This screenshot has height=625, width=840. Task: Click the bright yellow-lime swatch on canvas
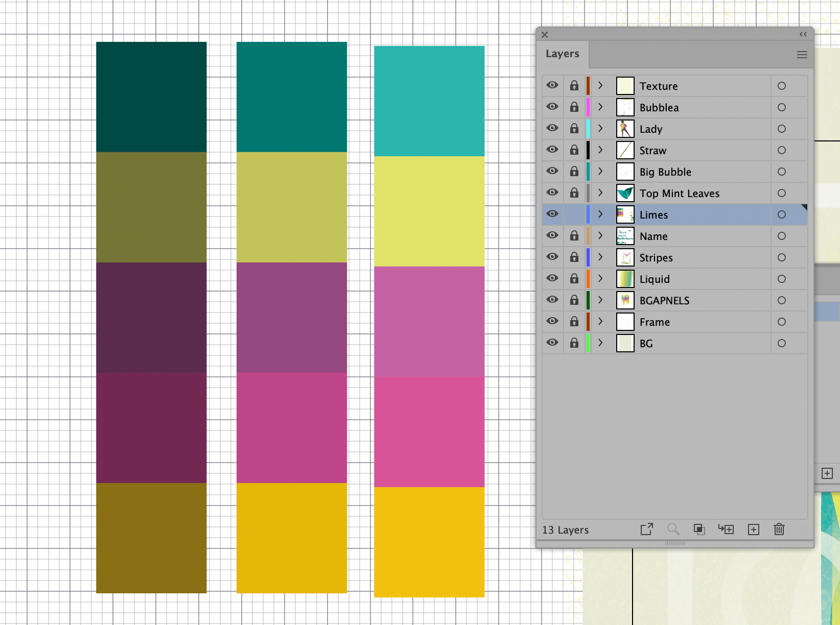[x=429, y=211]
